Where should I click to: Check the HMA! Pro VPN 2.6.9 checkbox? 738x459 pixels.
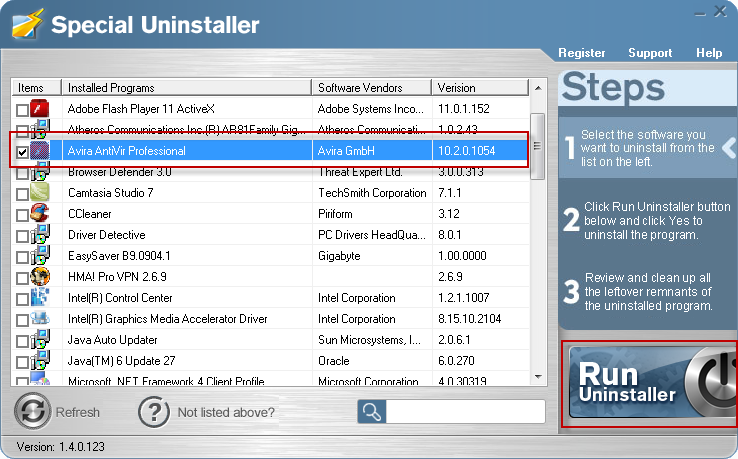[x=22, y=278]
